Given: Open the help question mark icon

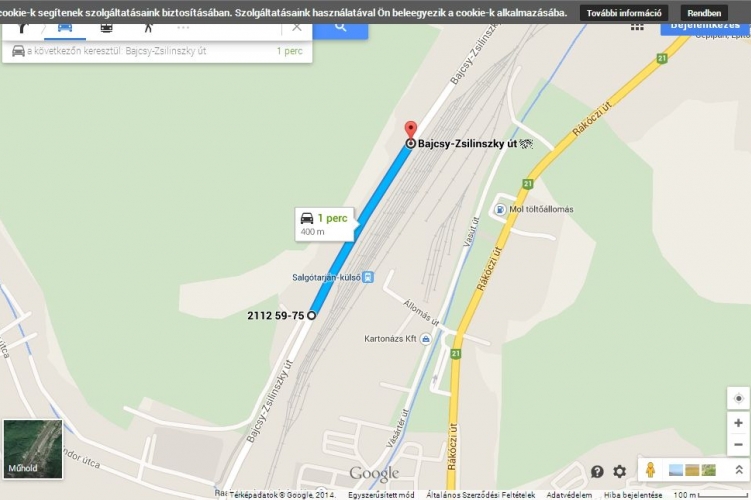Looking at the screenshot, I should [597, 472].
